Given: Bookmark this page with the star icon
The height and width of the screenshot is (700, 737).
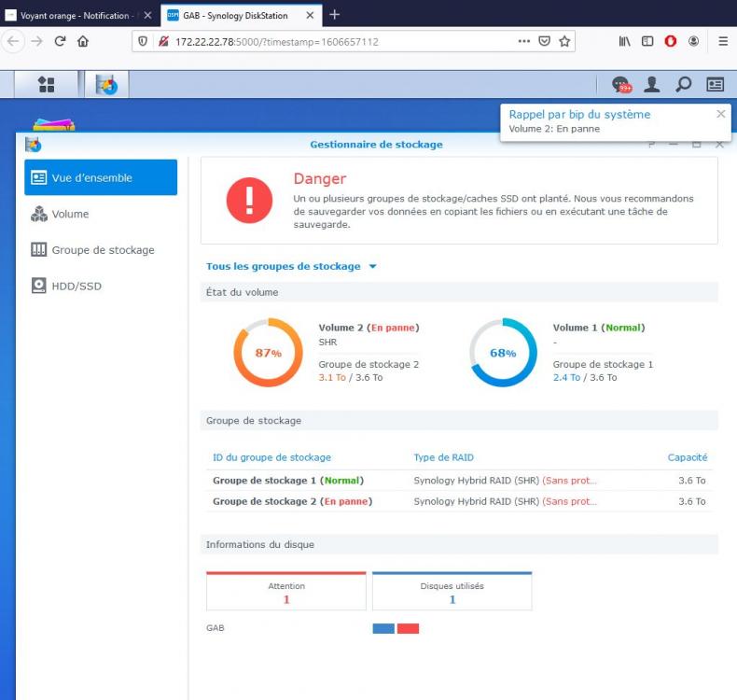Looking at the screenshot, I should pos(564,41).
